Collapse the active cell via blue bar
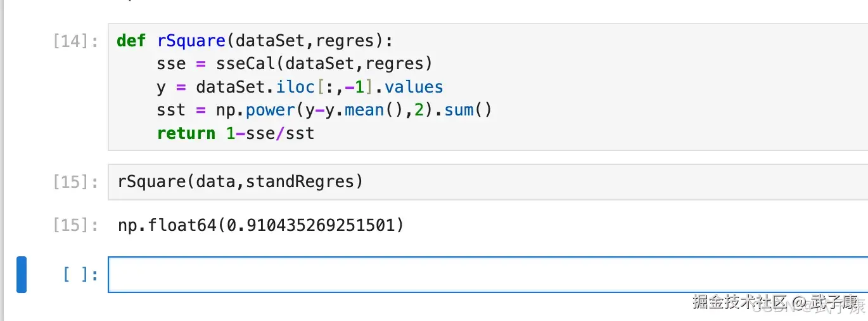868x321 pixels. click(x=22, y=275)
